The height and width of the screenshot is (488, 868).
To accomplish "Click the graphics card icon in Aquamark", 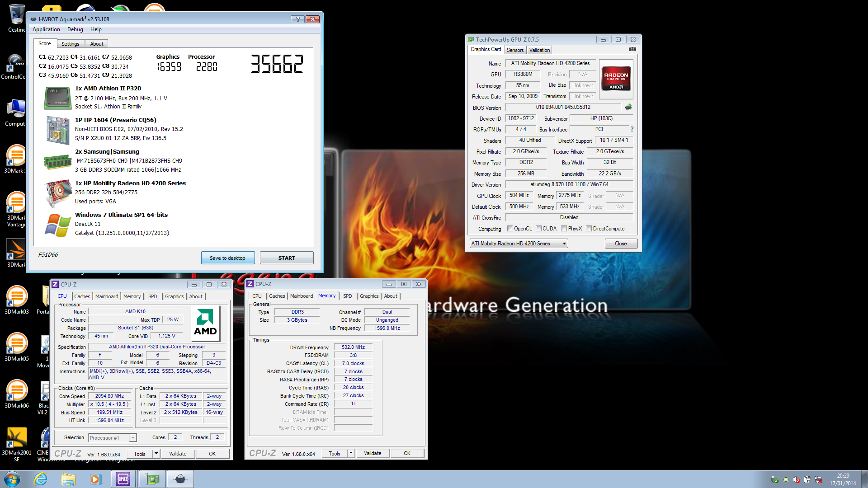I will [x=58, y=193].
